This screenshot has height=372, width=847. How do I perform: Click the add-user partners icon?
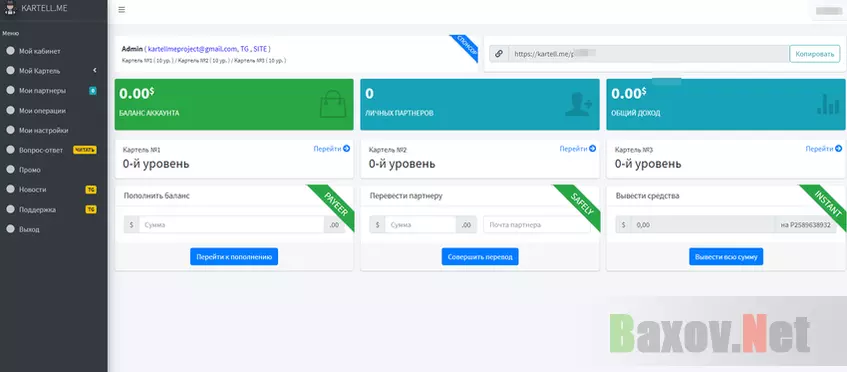tap(578, 104)
